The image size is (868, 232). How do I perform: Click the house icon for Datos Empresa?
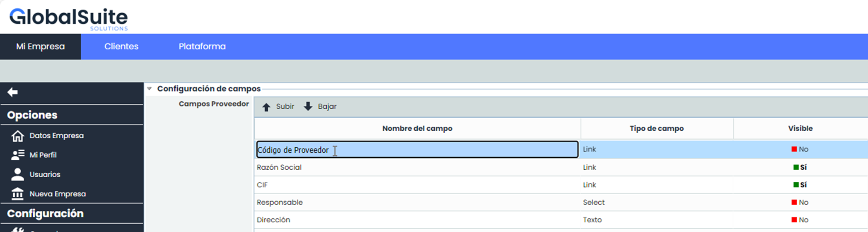tap(17, 136)
